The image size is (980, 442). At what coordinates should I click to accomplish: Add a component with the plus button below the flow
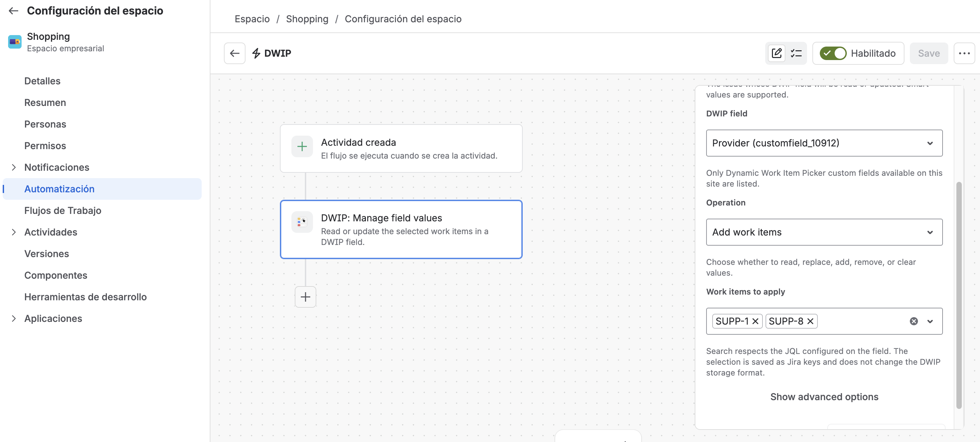pyautogui.click(x=306, y=297)
